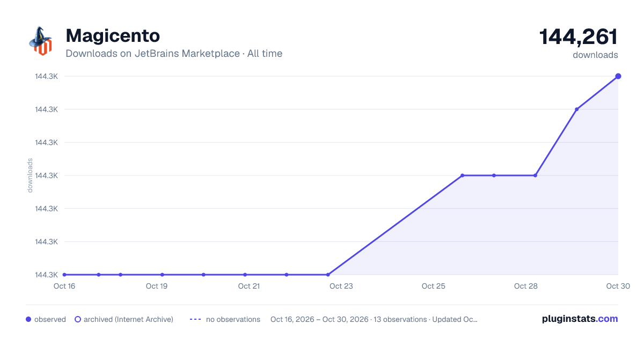Click the 'Oct 16' axis label
Screen dimensions: 644x338
click(x=64, y=286)
